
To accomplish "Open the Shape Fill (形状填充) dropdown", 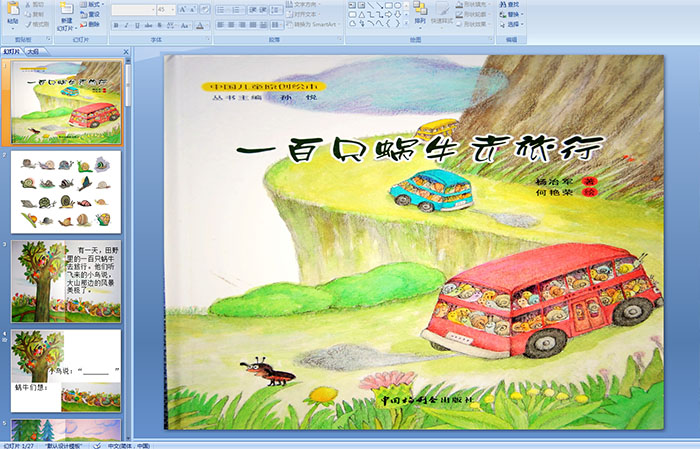I will click(473, 4).
